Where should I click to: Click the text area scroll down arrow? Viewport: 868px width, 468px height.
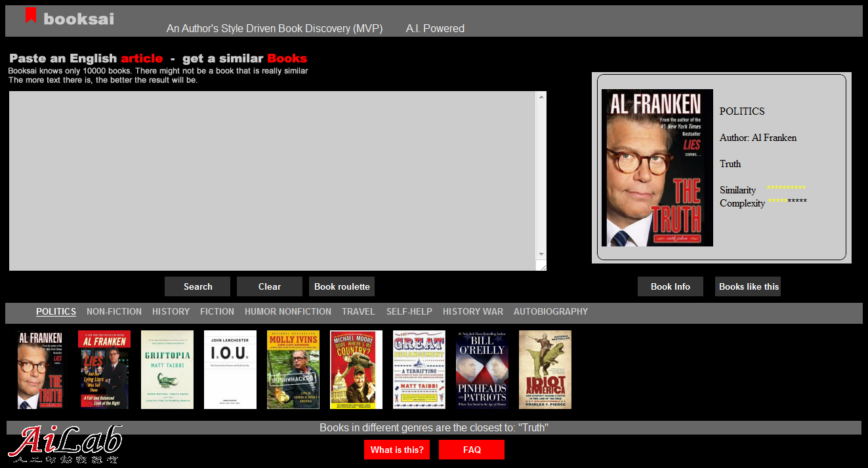pos(541,254)
